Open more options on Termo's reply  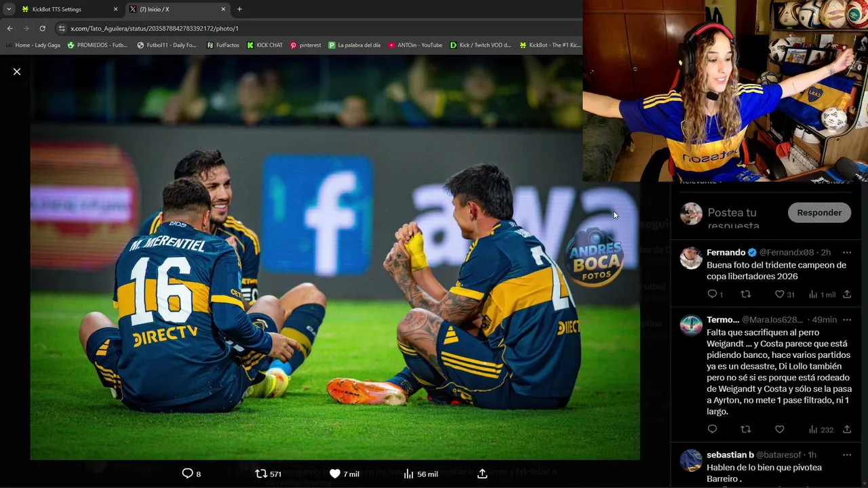846,319
